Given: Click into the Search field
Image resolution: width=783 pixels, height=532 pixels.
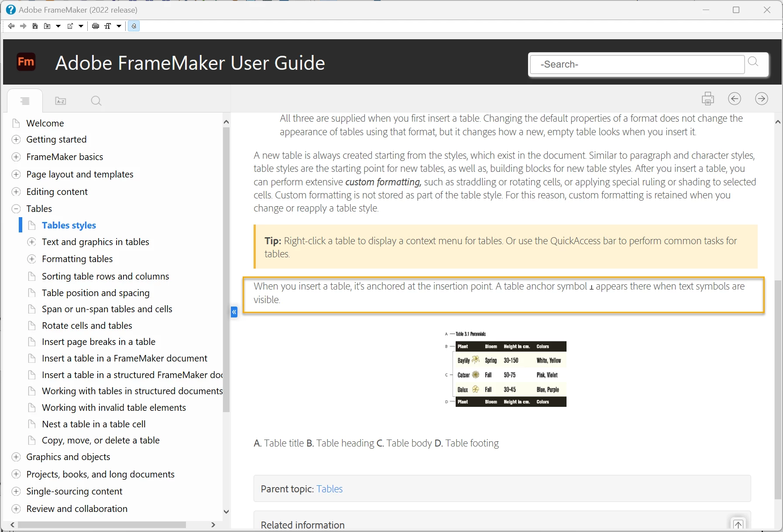Looking at the screenshot, I should 637,65.
